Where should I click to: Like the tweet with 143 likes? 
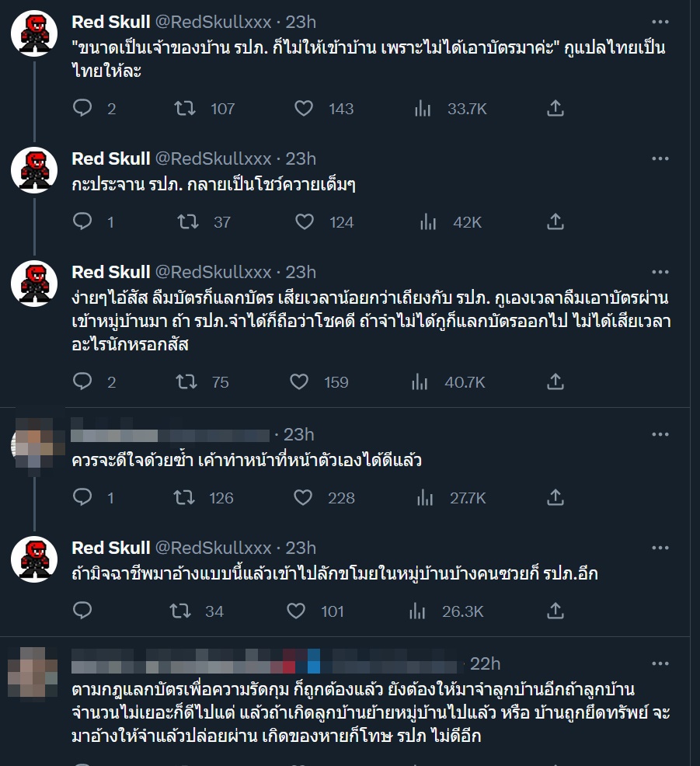tap(303, 109)
